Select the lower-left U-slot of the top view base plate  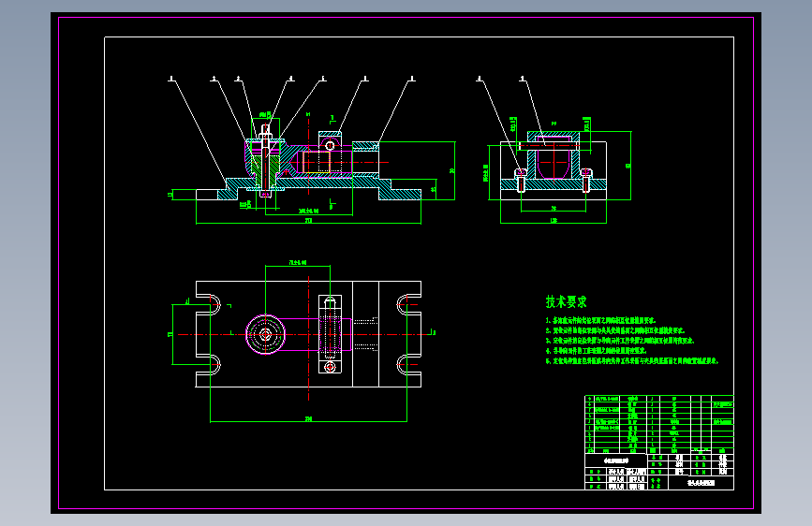pyautogui.click(x=209, y=364)
